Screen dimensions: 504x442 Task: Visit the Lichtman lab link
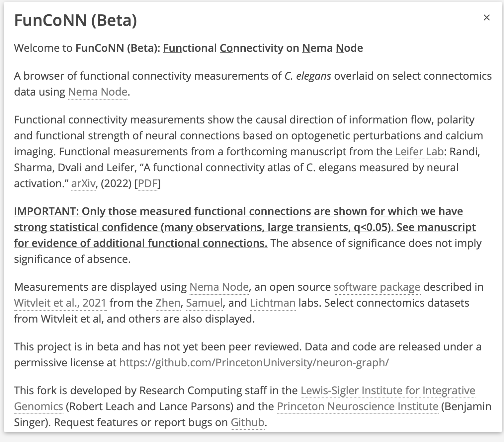272,303
